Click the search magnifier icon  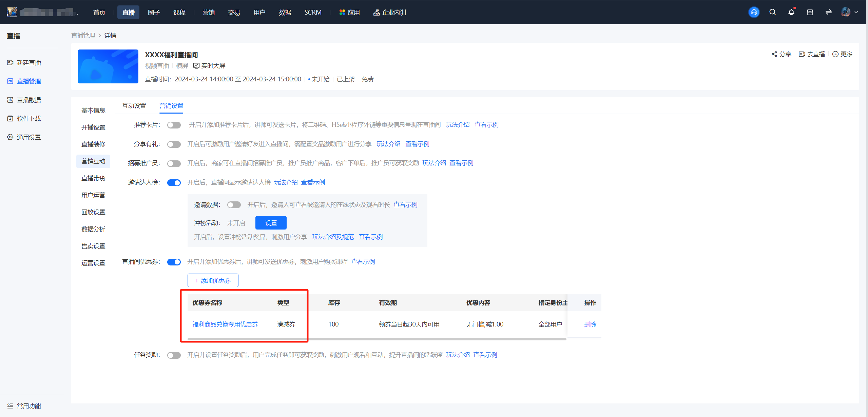(772, 12)
